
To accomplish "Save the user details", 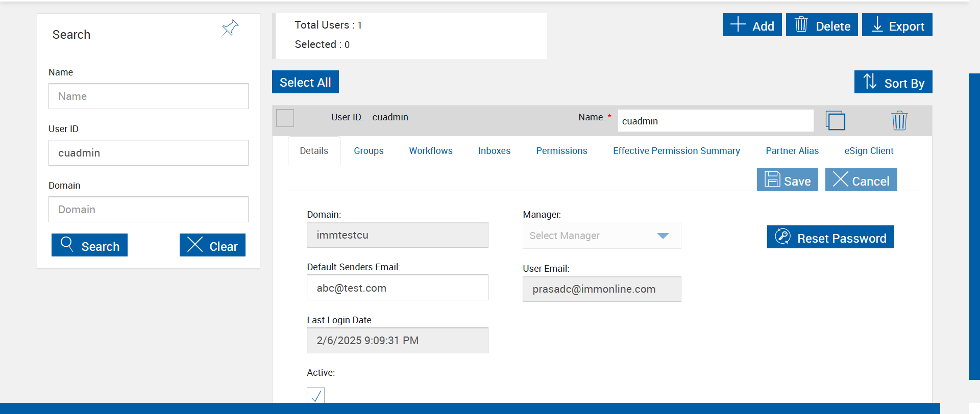I will coord(788,180).
